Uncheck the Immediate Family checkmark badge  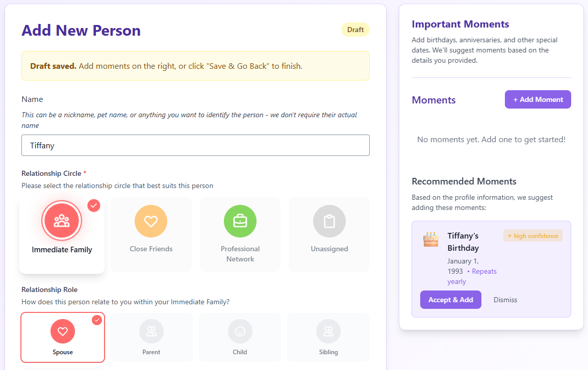point(94,205)
